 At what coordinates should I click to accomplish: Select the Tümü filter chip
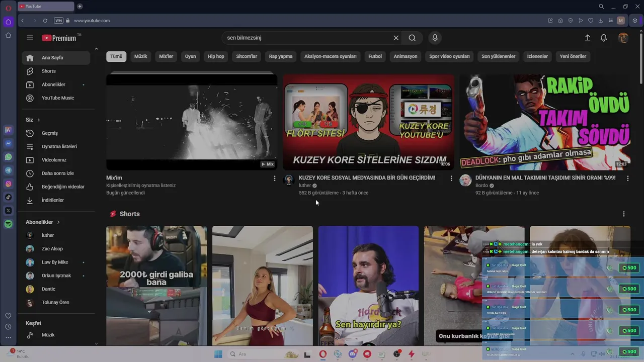point(116,56)
